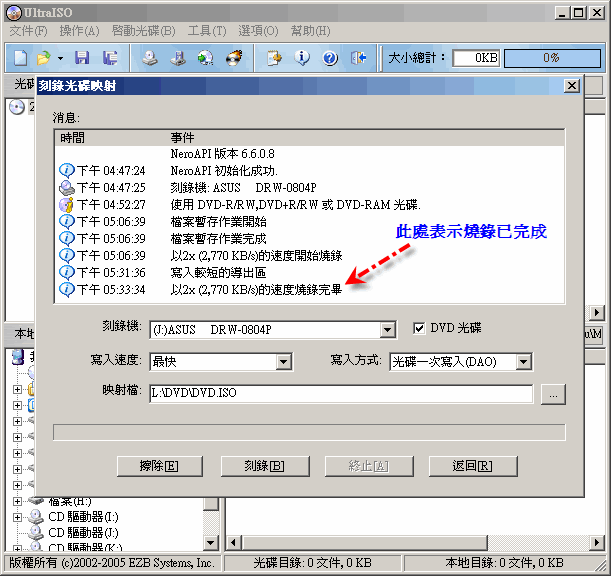The image size is (611, 576).
Task: Click the blue Help question mark icon
Action: (329, 58)
